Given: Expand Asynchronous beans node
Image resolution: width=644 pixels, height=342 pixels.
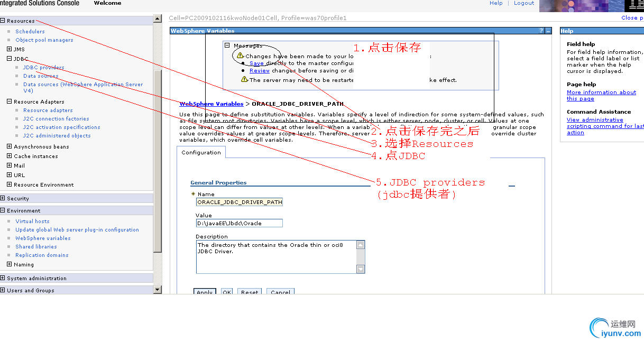Looking at the screenshot, I should tap(9, 146).
